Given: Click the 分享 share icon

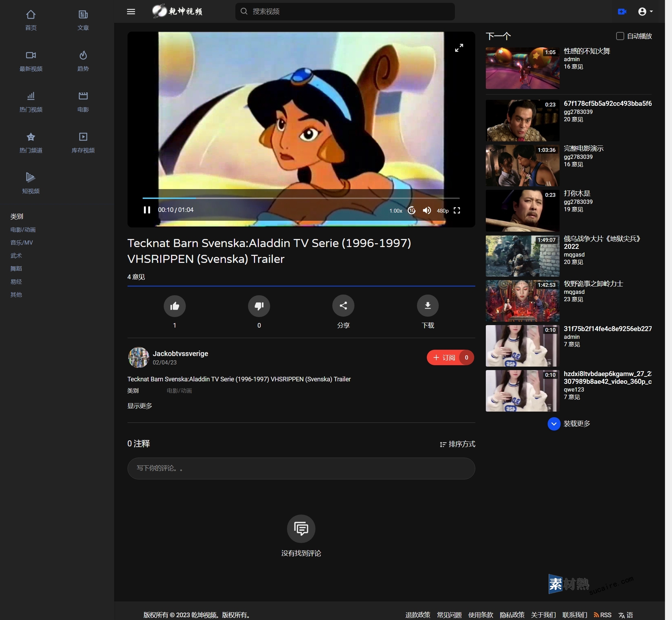Looking at the screenshot, I should [343, 306].
